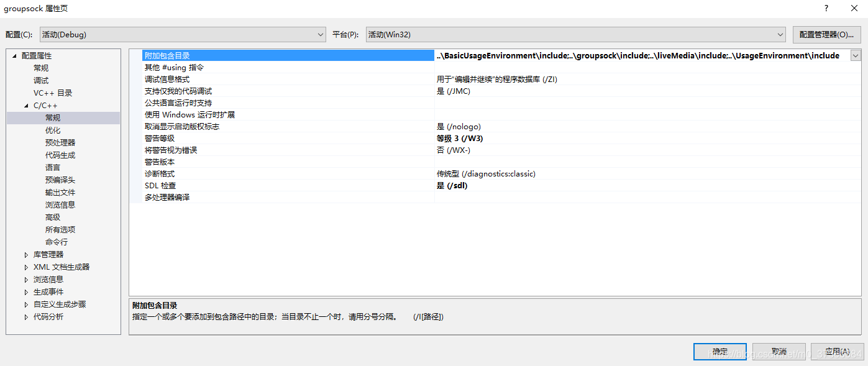The image size is (868, 366).
Task: Select 浏览信息 under C/C++
Action: click(x=60, y=205)
